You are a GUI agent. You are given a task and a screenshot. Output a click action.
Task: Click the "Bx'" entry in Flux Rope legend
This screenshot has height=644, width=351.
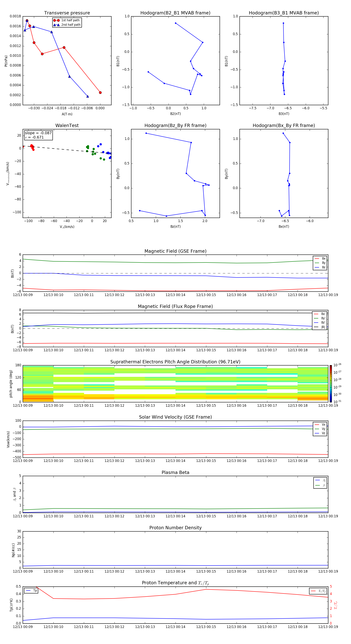320,314
